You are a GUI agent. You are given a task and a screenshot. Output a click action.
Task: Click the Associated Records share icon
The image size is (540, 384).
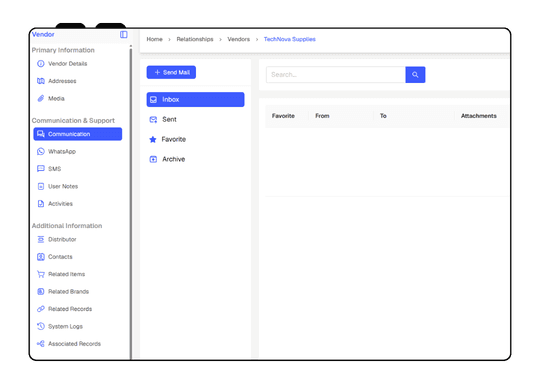pyautogui.click(x=41, y=344)
